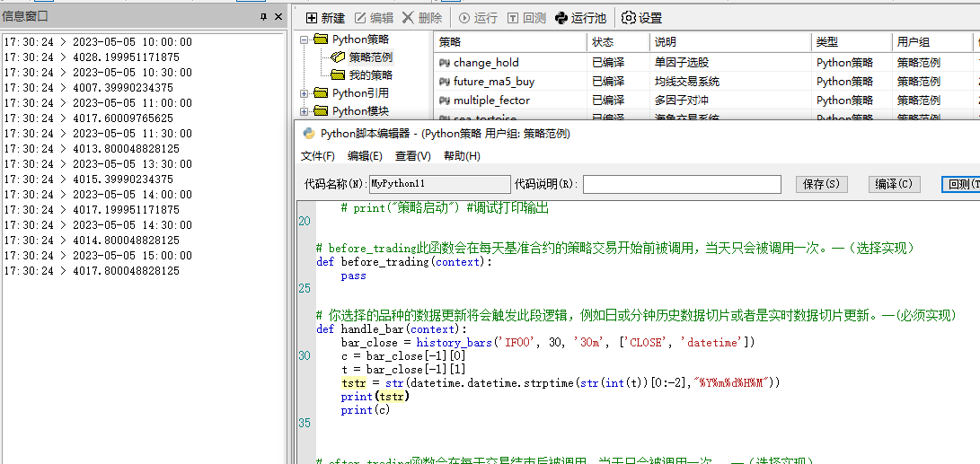Sort by the 状态 column header
The height and width of the screenshot is (464, 980).
pyautogui.click(x=619, y=42)
